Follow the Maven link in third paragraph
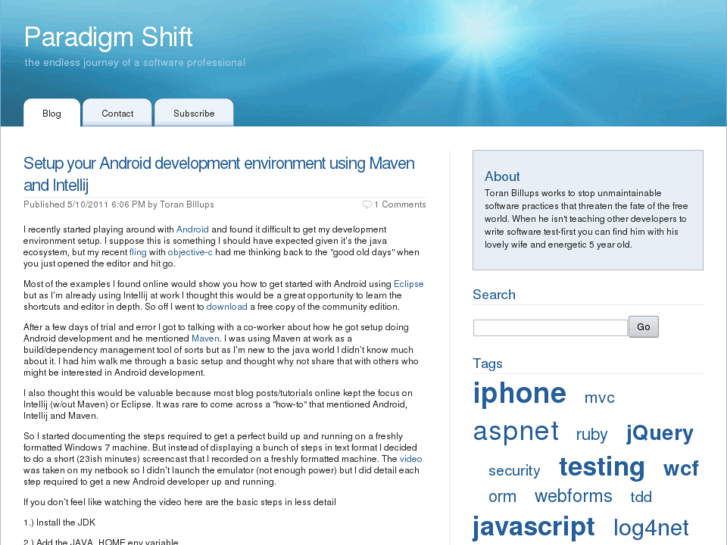The image size is (727, 545). tap(205, 338)
